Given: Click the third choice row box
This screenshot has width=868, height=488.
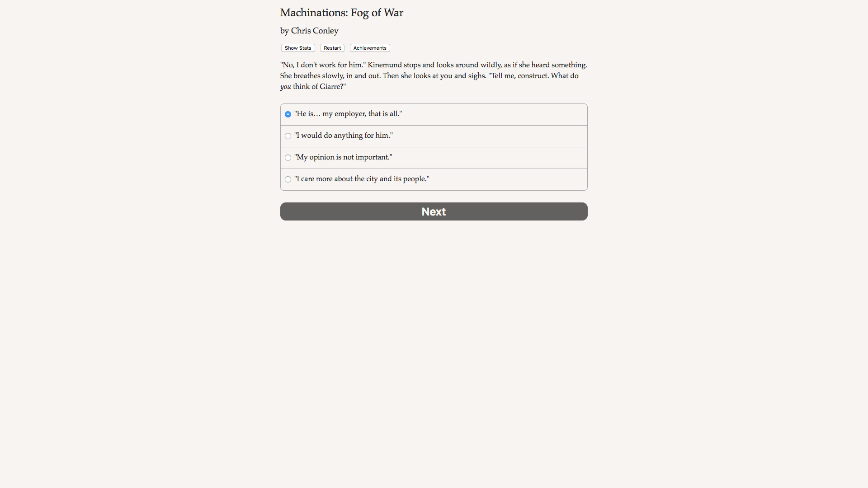Looking at the screenshot, I should 434,158.
